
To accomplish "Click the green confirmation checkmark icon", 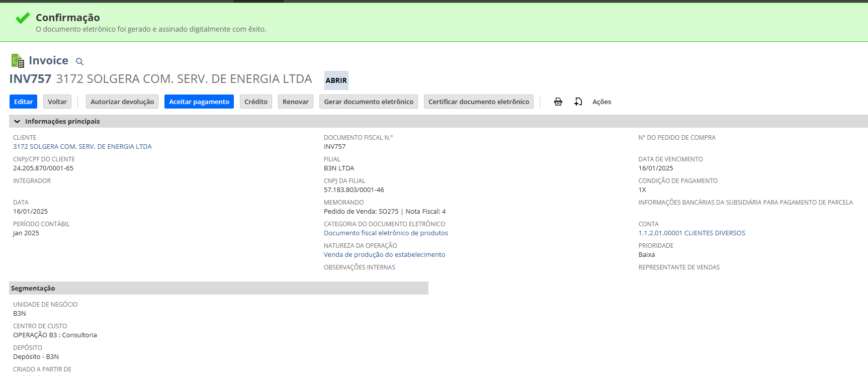I will (x=23, y=19).
